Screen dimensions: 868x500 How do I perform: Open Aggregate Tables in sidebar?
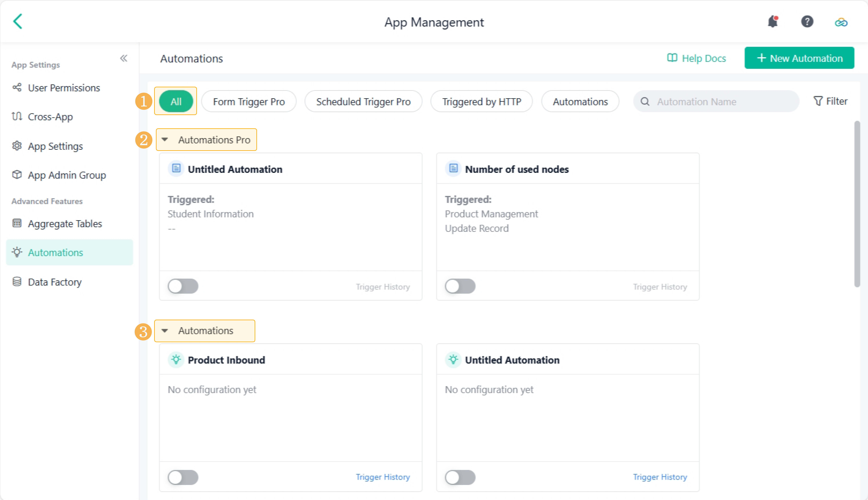(x=65, y=224)
